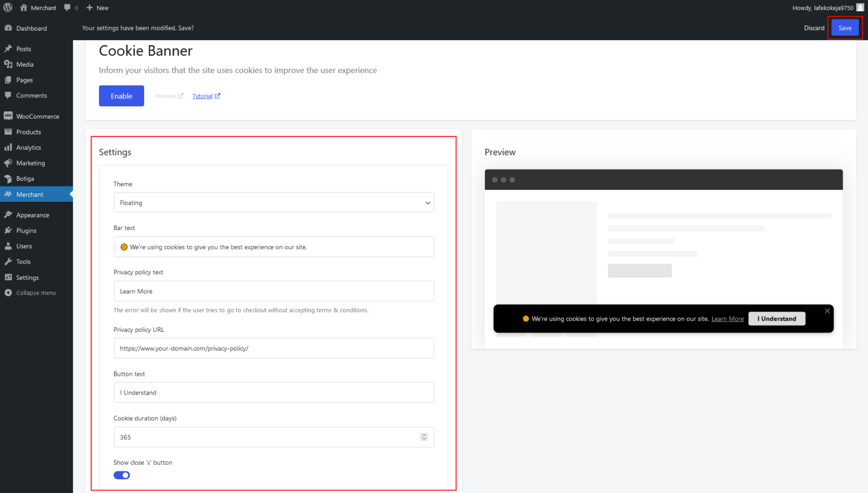868x493 pixels.
Task: Open the Users menu item
Action: [x=36, y=246]
